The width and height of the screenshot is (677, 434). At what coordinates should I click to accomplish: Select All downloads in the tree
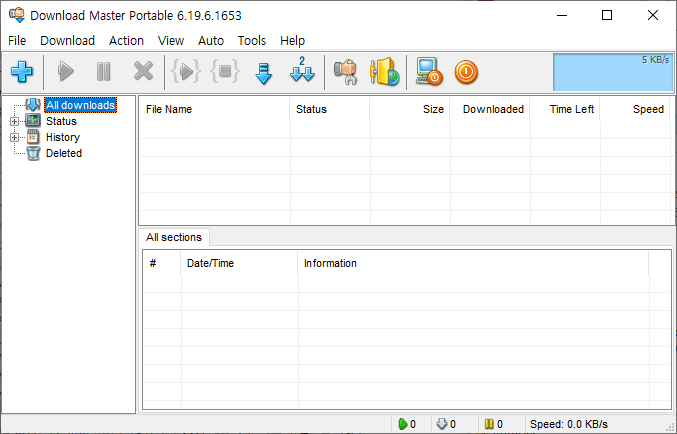[80, 105]
